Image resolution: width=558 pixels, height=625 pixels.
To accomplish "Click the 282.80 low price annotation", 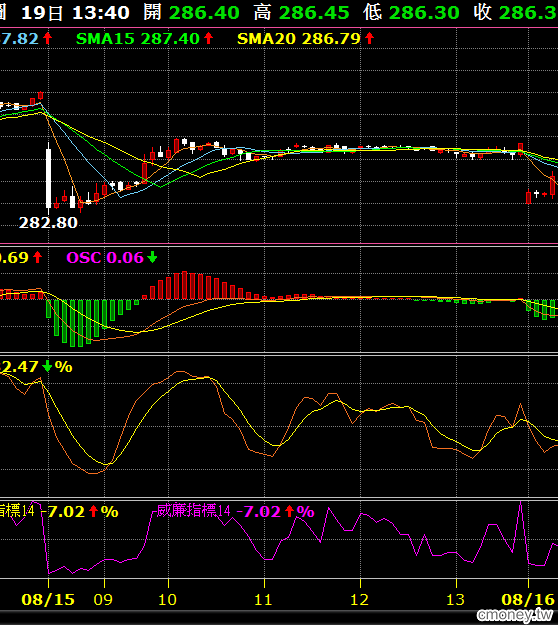I will (x=48, y=222).
